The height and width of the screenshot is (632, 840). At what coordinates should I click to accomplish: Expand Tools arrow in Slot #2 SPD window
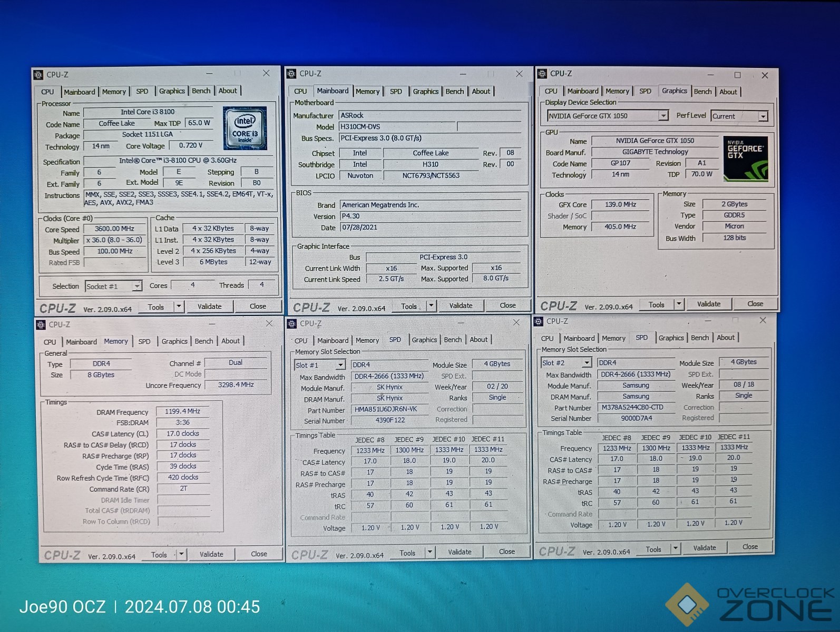(x=676, y=549)
